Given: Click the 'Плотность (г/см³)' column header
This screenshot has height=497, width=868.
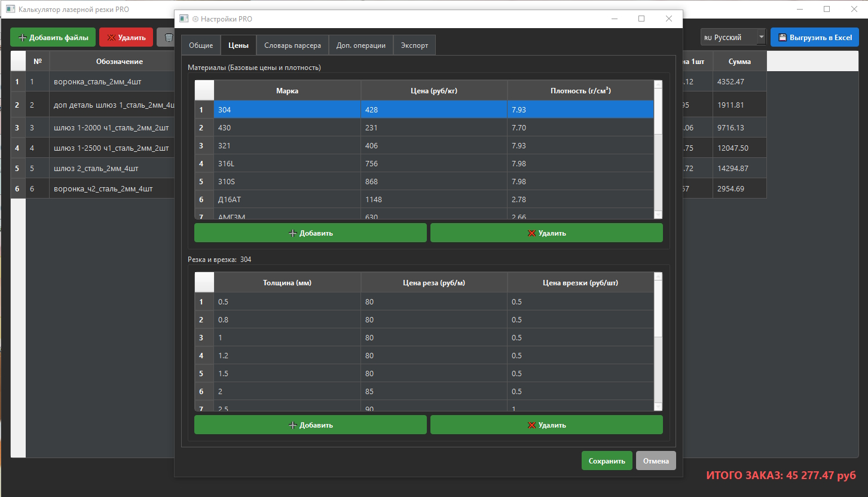Looking at the screenshot, I should point(580,91).
